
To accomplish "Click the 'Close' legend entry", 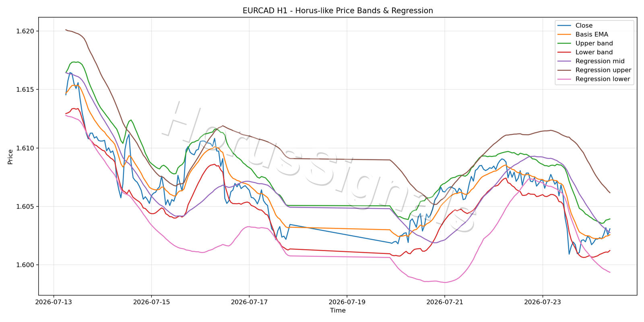I will 575,25.
